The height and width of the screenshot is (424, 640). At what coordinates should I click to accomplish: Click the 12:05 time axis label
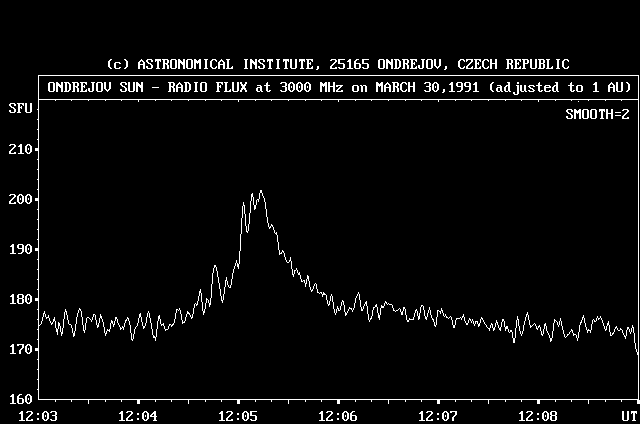coord(238,415)
